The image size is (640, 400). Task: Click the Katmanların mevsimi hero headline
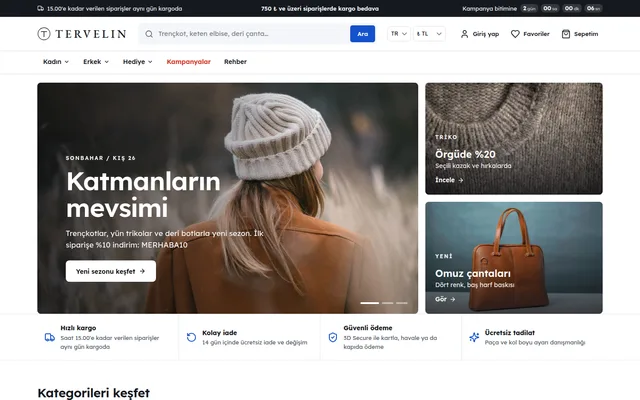click(143, 195)
